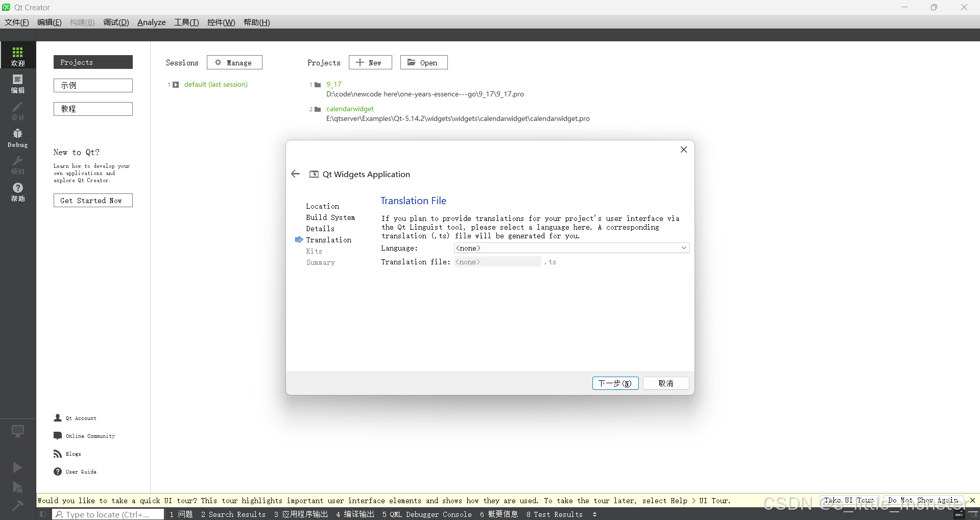This screenshot has width=980, height=520.
Task: Click the folder icon beside project 9_17
Action: (318, 85)
